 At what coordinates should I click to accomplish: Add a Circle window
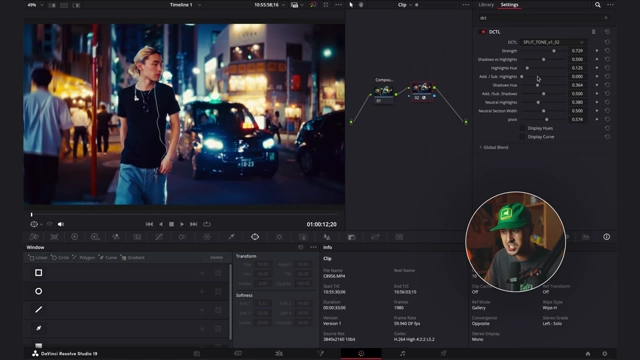click(x=60, y=258)
